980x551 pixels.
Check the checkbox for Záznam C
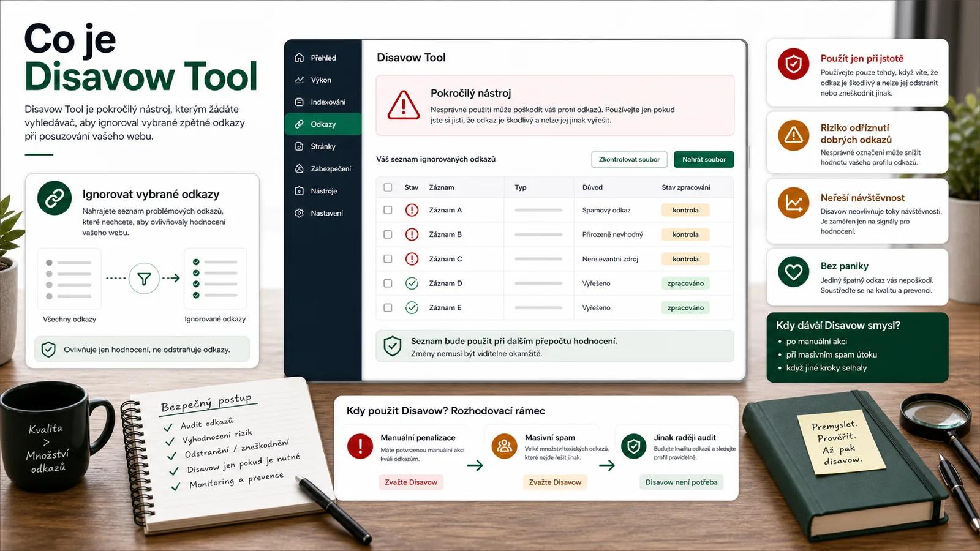388,259
